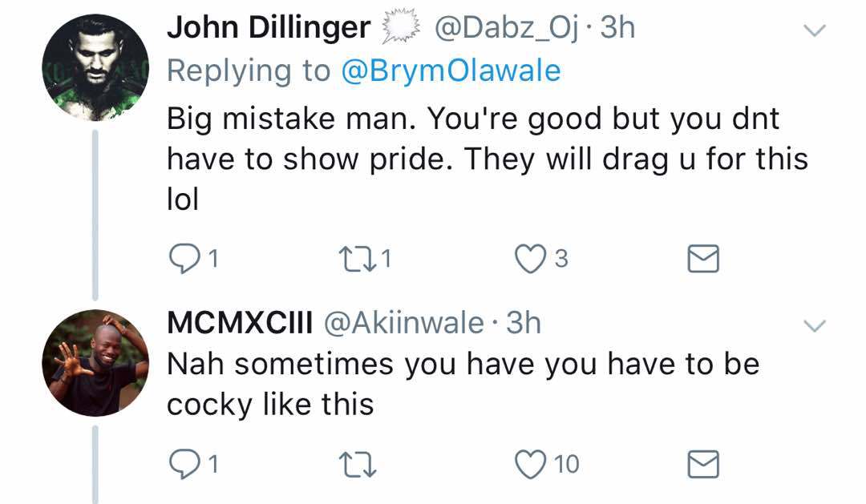Share MCMXCIII's tweet by direct message

[x=703, y=463]
